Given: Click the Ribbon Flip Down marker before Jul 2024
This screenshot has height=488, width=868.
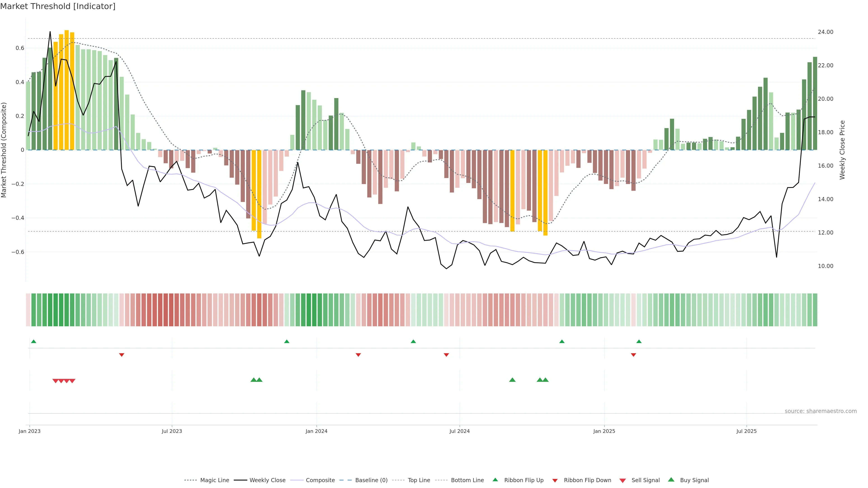Looking at the screenshot, I should point(446,355).
